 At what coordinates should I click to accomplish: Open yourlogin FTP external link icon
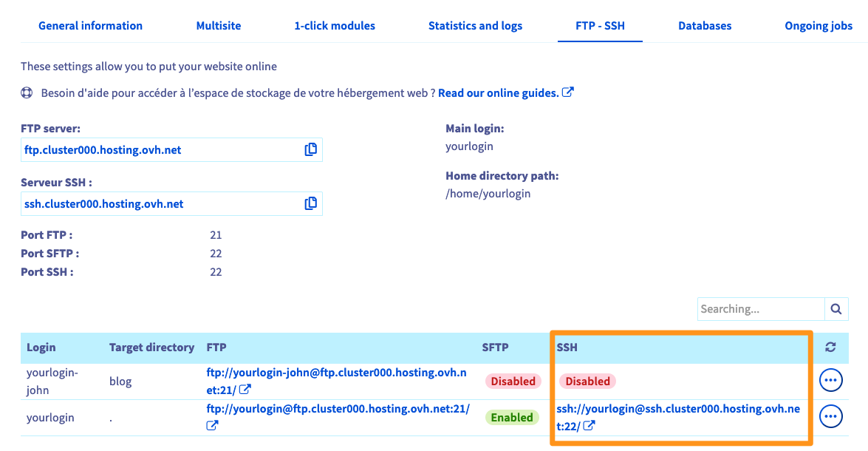(x=212, y=426)
